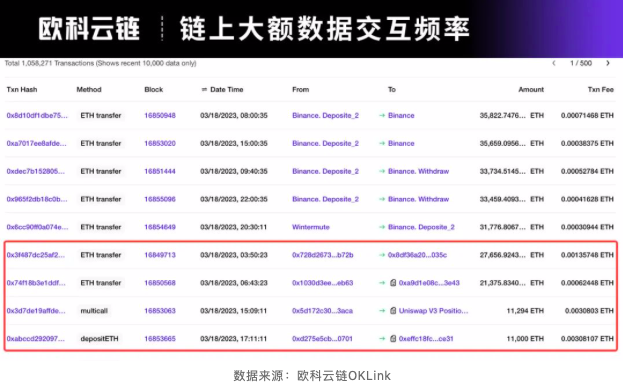Open recipient address 0xa9d1e08c...3e43
This screenshot has height=388, width=623.
(x=429, y=283)
